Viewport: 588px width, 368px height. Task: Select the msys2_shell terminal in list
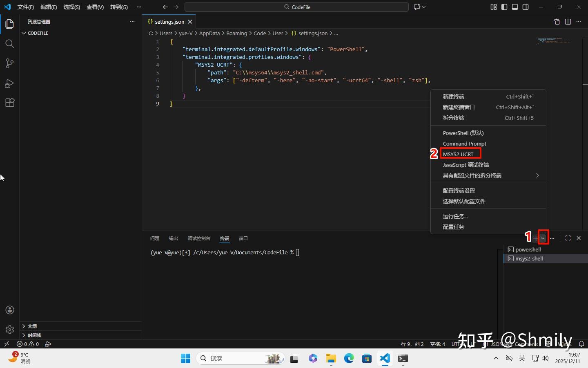pos(546,258)
